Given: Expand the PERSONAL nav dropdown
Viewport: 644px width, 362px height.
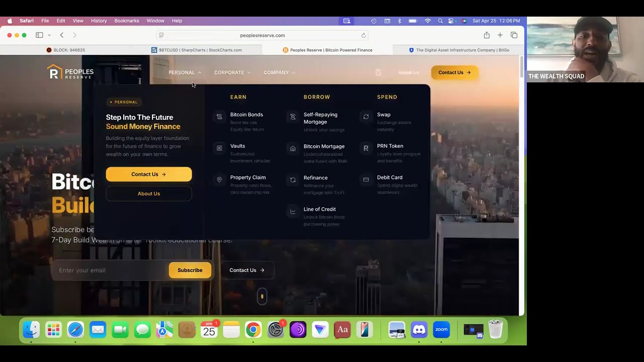Looking at the screenshot, I should (185, 72).
